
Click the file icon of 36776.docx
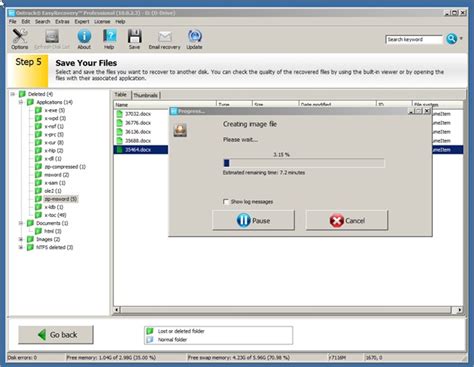(119, 123)
